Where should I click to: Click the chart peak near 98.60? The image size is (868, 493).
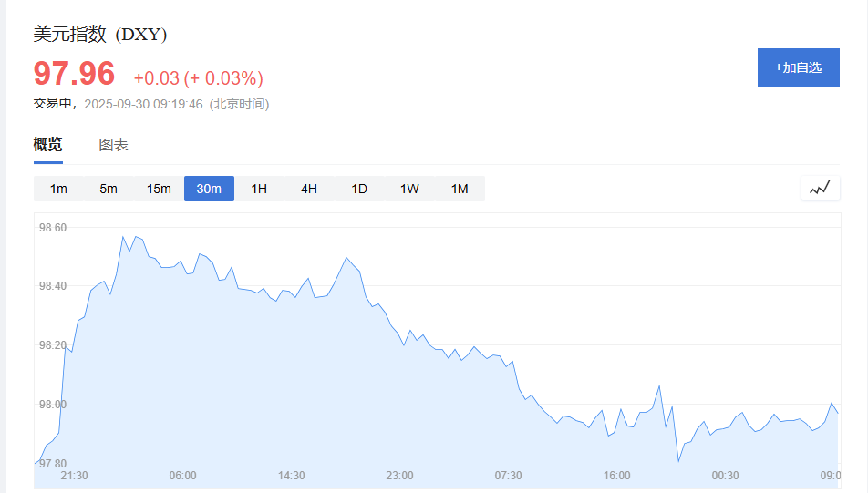123,237
